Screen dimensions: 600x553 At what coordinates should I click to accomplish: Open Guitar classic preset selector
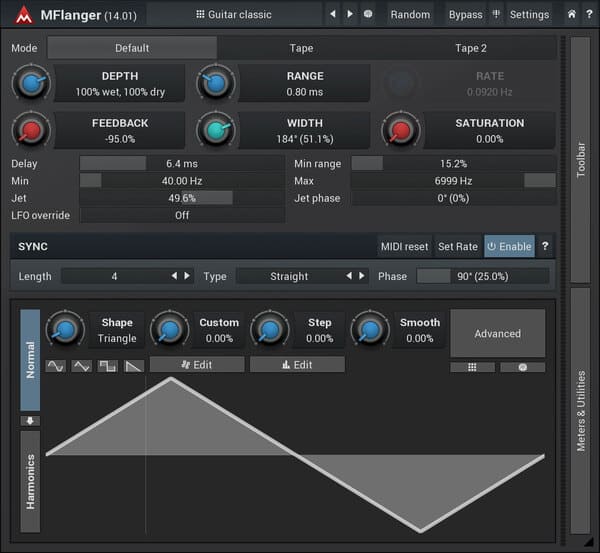[x=234, y=15]
